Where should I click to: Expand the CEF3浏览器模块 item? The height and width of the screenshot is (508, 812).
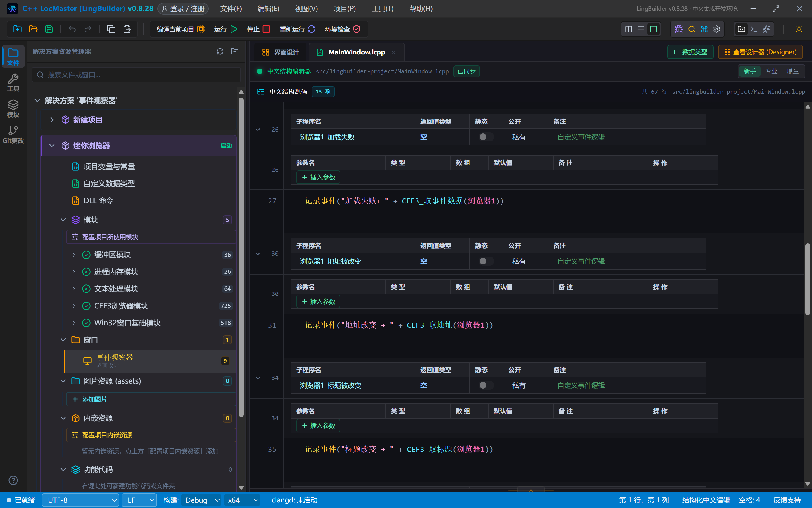click(74, 306)
